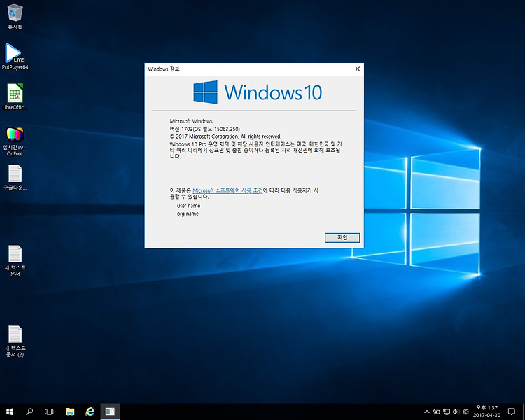
Task: Select the 휴지통 recycle bin desktop icon
Action: (x=15, y=16)
